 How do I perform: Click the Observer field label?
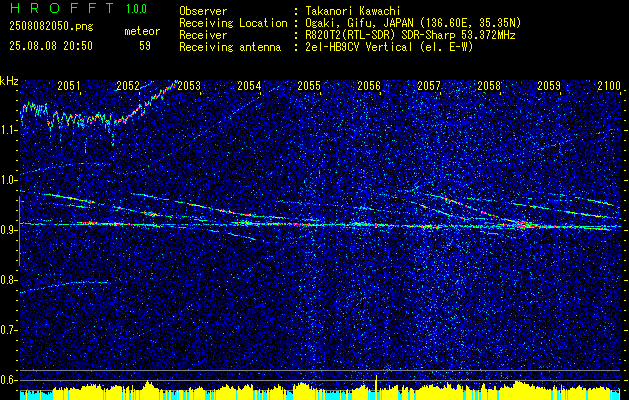point(203,11)
